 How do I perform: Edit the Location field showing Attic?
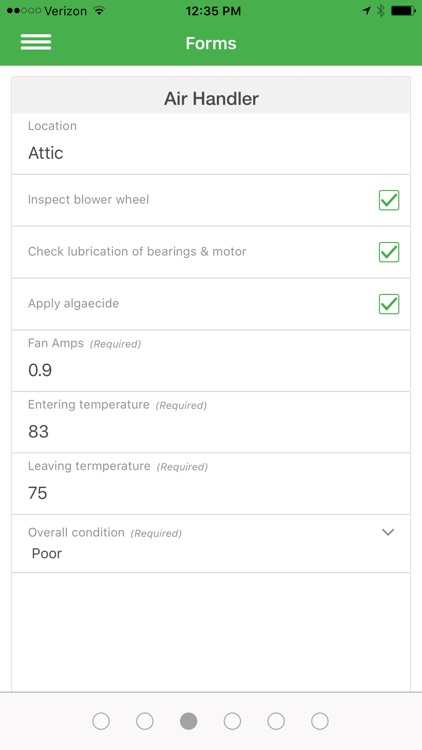click(211, 144)
